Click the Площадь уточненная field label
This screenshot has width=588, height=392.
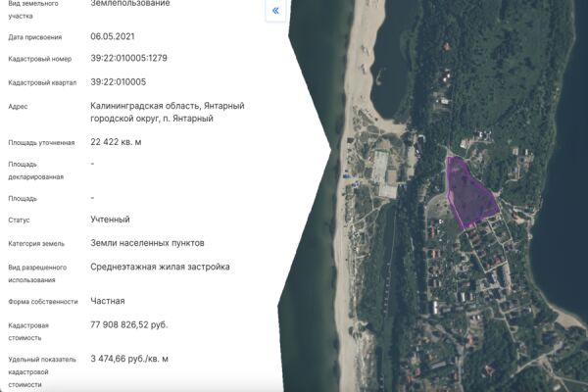[41, 142]
